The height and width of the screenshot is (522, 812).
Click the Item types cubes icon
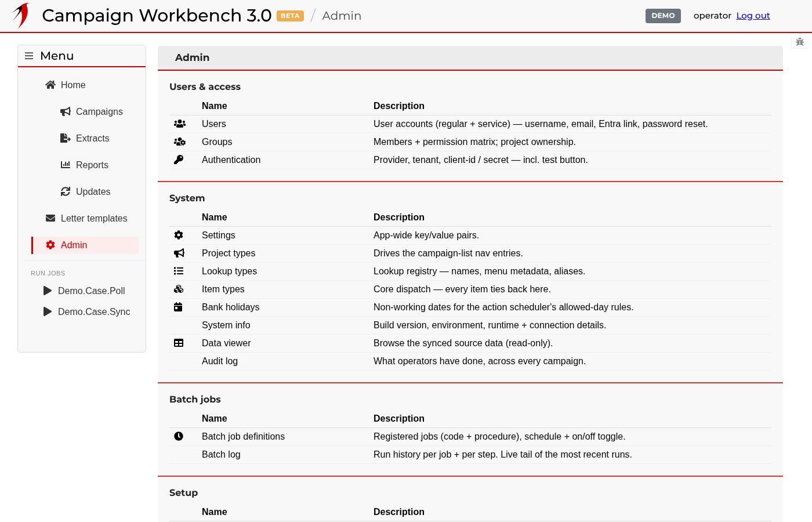tap(179, 289)
